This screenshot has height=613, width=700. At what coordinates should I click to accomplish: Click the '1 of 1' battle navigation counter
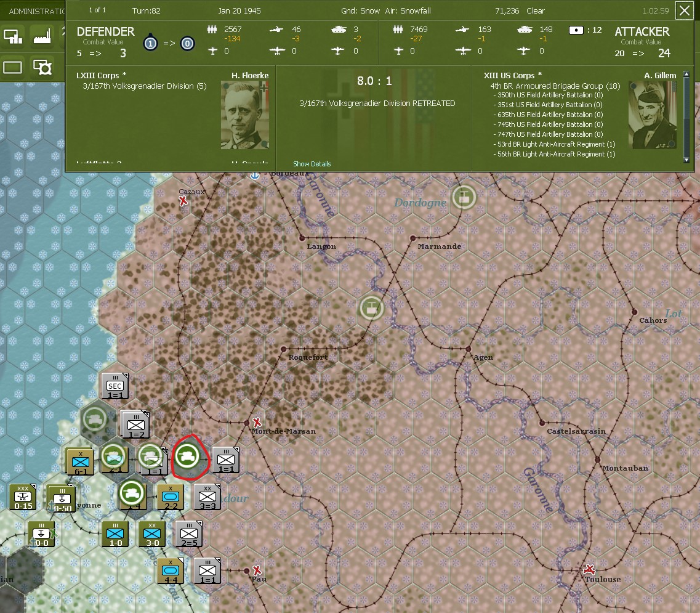tap(97, 9)
